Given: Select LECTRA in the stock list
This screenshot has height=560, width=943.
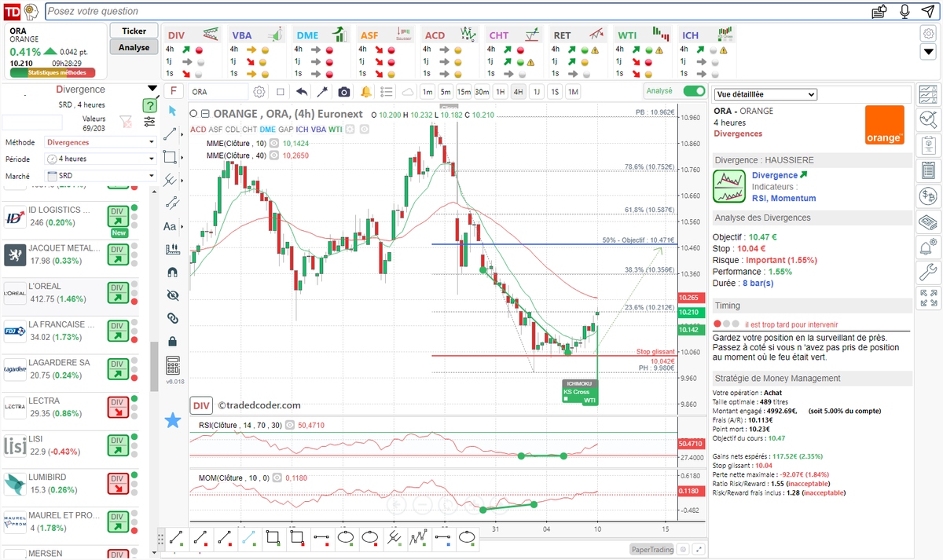Looking at the screenshot, I should [x=69, y=406].
